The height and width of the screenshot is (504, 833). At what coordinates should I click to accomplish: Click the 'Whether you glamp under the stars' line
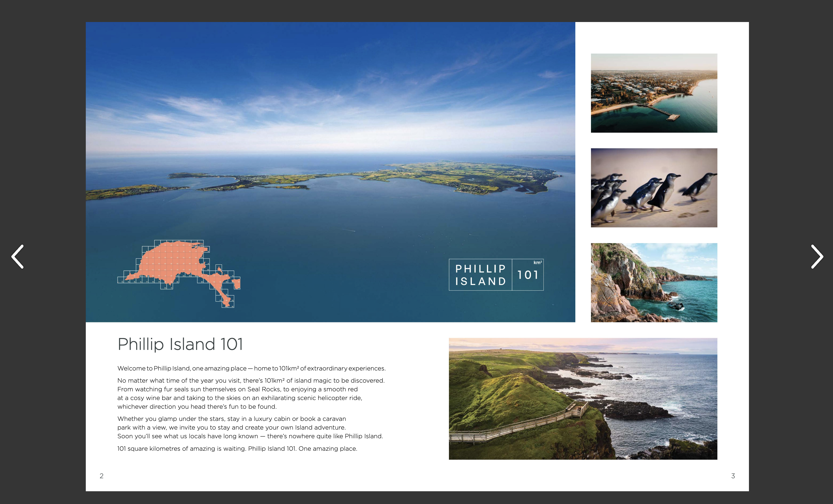coord(232,419)
